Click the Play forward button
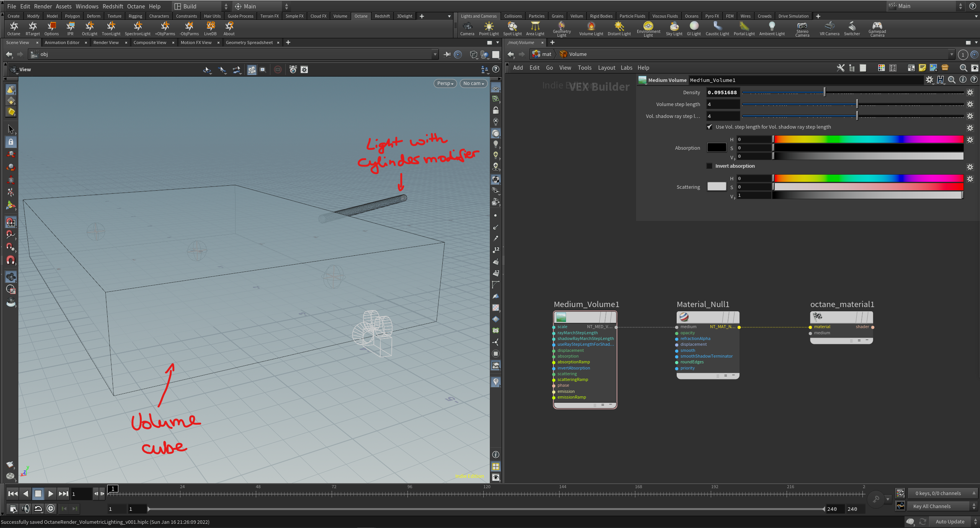Image resolution: width=980 pixels, height=528 pixels. pyautogui.click(x=51, y=494)
